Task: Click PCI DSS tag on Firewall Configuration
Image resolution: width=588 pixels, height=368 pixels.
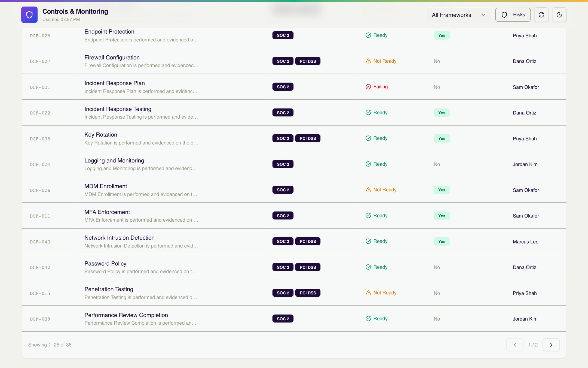Action: point(308,61)
